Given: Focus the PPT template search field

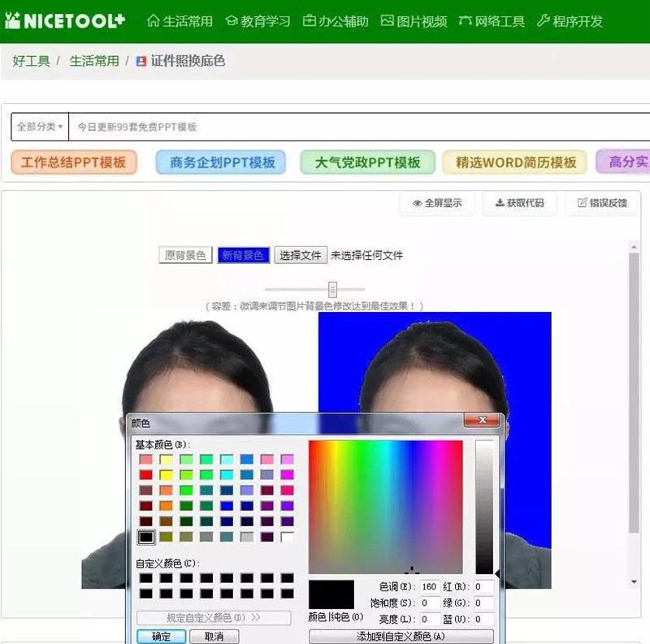Looking at the screenshot, I should (x=359, y=127).
